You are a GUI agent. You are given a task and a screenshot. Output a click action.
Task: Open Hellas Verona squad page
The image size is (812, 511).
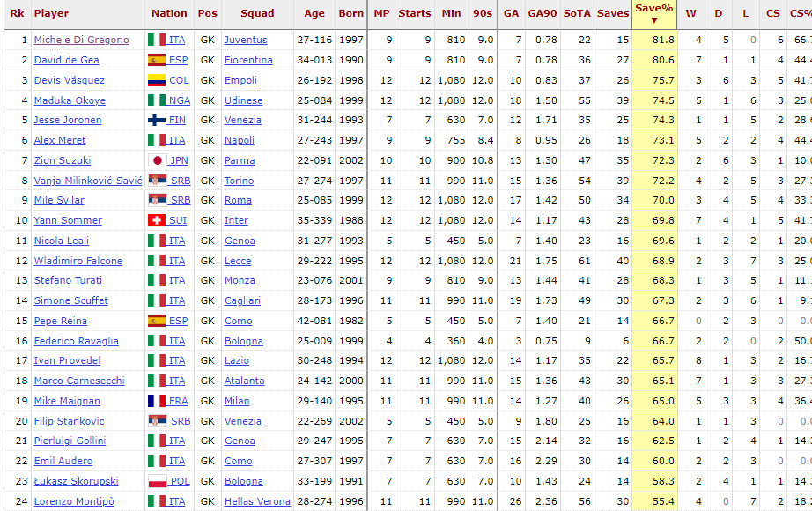tap(257, 501)
